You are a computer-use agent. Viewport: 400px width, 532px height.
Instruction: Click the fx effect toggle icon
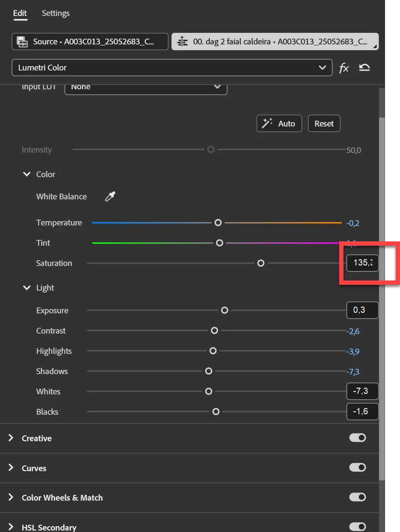click(x=343, y=68)
